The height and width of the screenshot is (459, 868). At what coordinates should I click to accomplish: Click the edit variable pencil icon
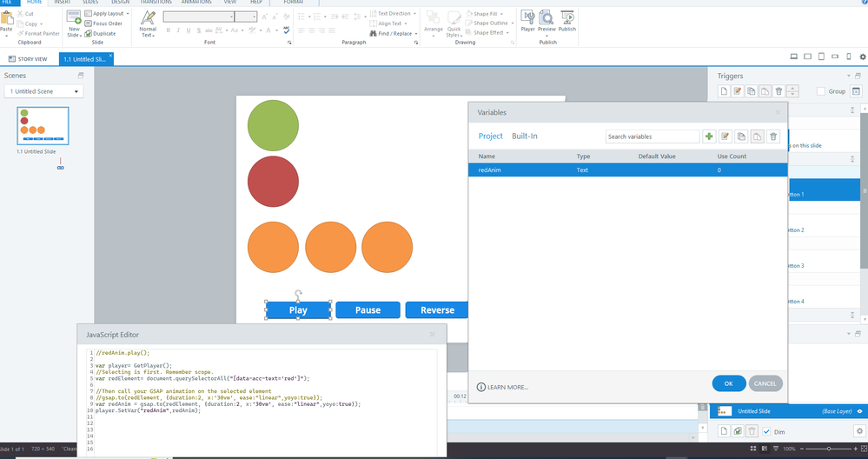[x=725, y=136]
